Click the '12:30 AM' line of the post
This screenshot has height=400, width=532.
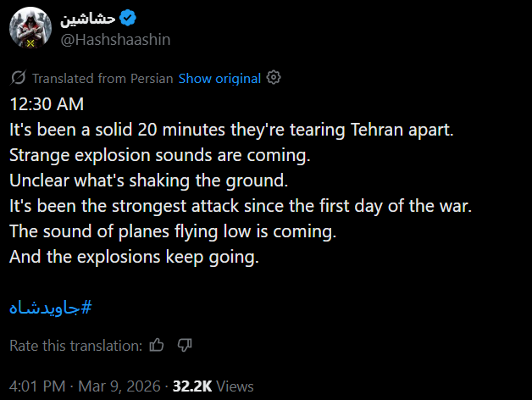click(47, 104)
